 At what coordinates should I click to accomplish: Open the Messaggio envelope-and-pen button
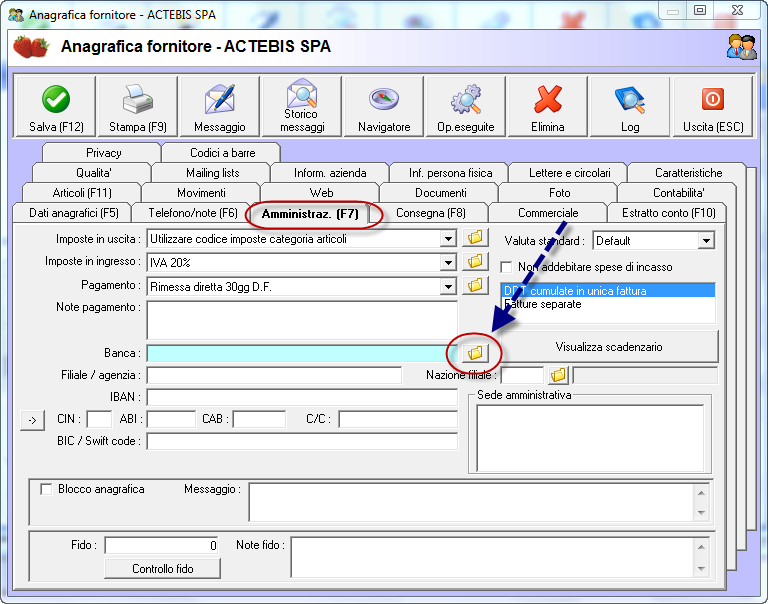219,106
